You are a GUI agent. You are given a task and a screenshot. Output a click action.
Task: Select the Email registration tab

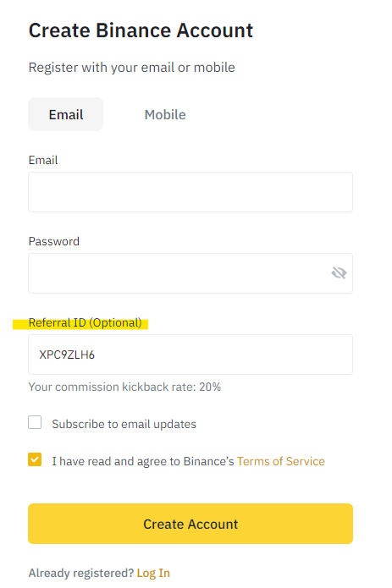coord(66,114)
